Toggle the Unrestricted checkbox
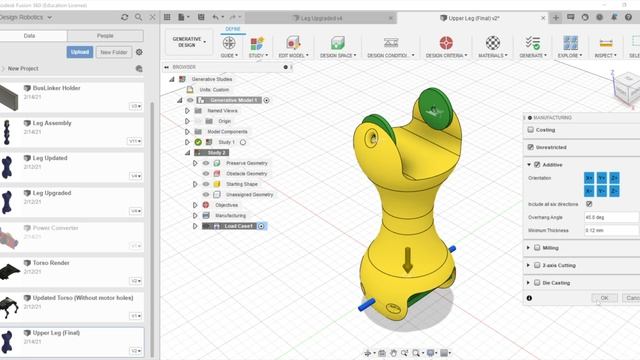The height and width of the screenshot is (360, 640). point(531,147)
